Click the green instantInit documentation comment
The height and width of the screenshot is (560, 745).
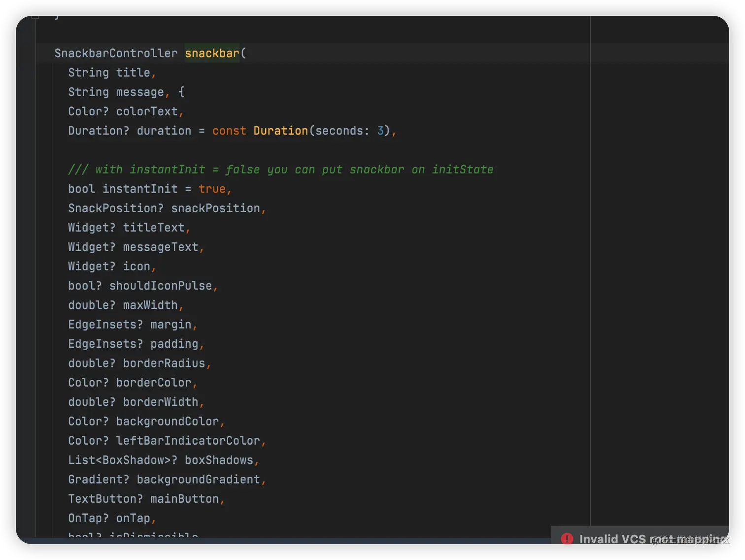pyautogui.click(x=281, y=169)
